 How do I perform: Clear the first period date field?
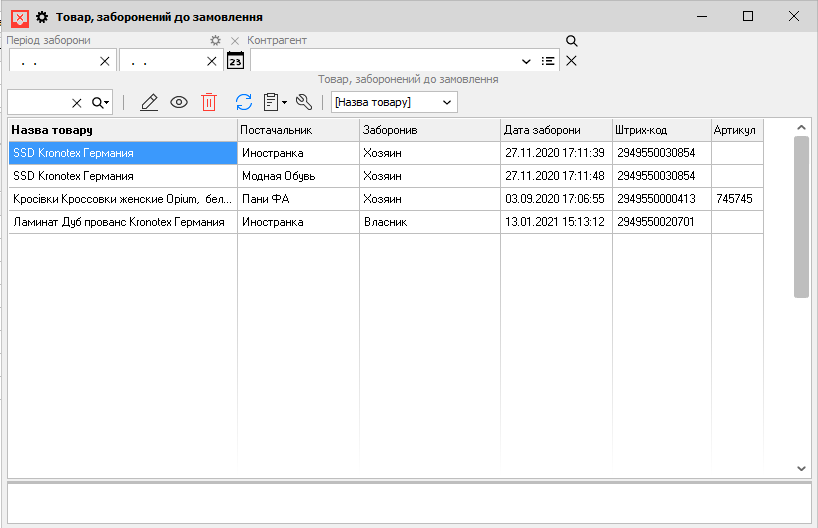pos(105,61)
